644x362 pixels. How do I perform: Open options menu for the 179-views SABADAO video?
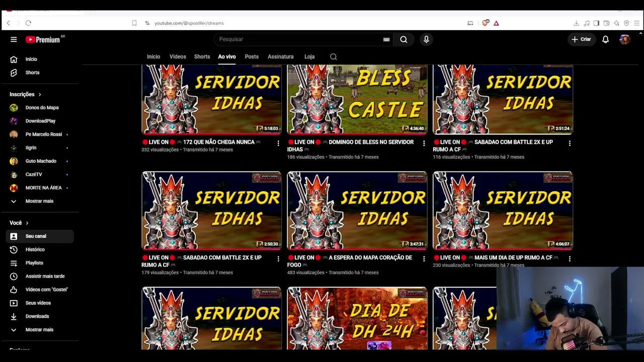click(278, 259)
